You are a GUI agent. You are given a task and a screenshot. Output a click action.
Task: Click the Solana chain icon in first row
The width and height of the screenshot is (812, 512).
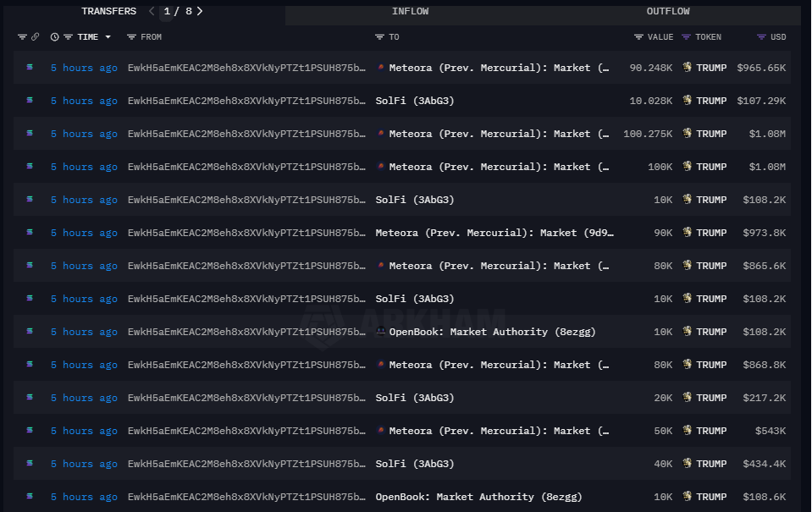30,68
